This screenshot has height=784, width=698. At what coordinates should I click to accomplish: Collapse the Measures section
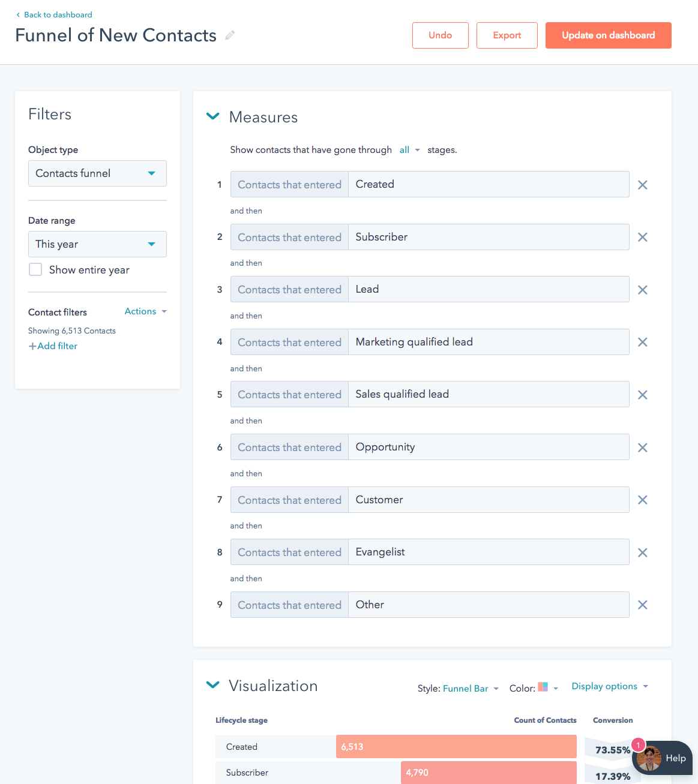point(212,116)
